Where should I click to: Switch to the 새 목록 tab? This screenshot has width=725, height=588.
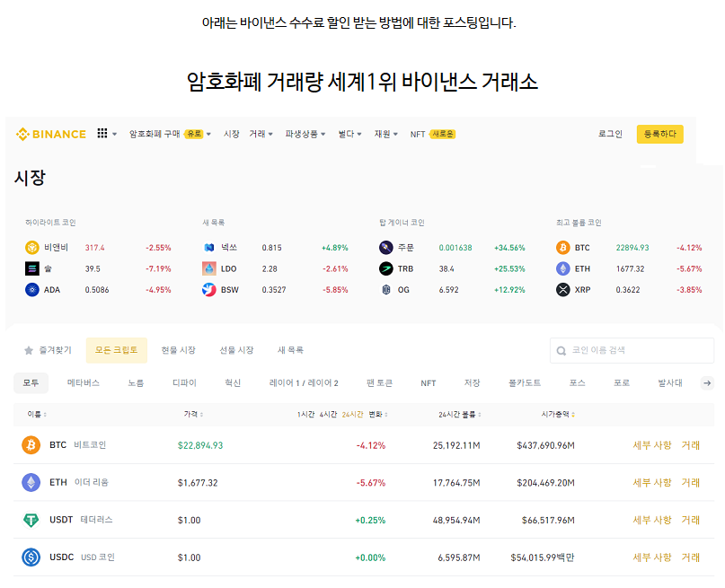click(x=290, y=350)
